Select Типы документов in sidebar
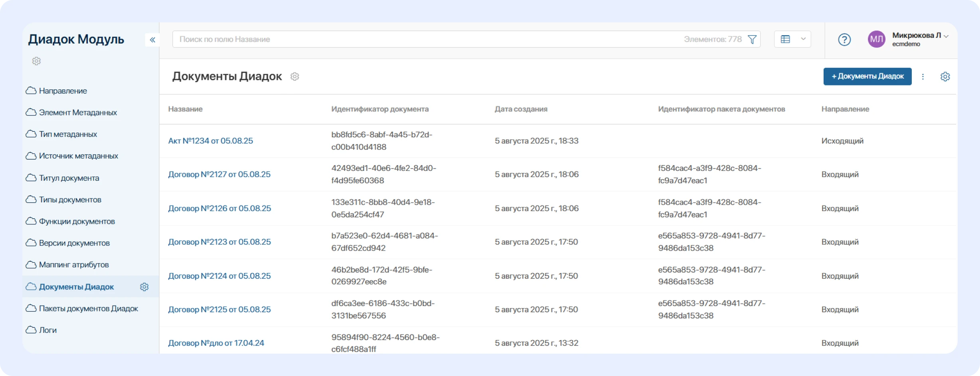This screenshot has width=980, height=376. point(70,200)
